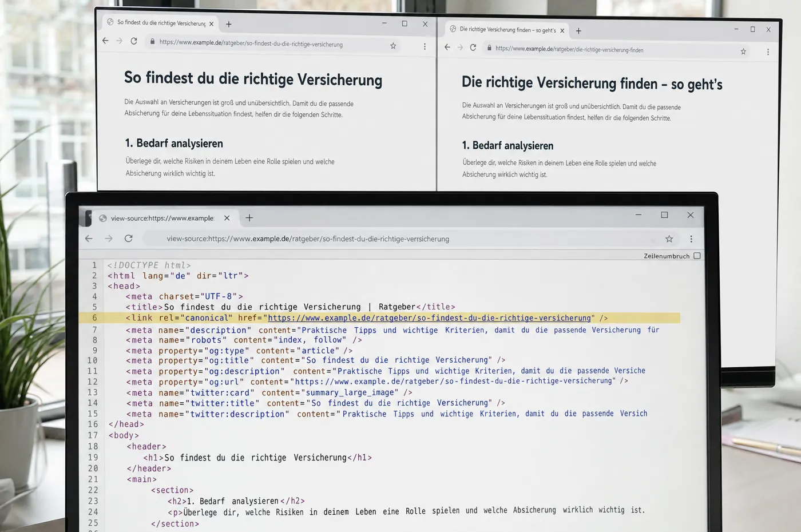Click the source line with twitter:card meta

click(269, 392)
